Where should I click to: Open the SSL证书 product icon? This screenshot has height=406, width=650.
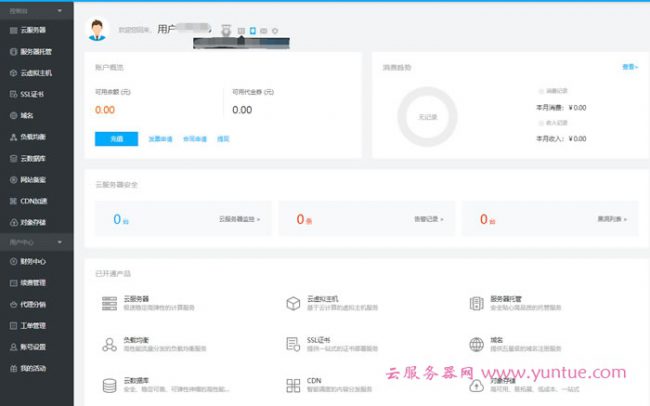tap(293, 345)
